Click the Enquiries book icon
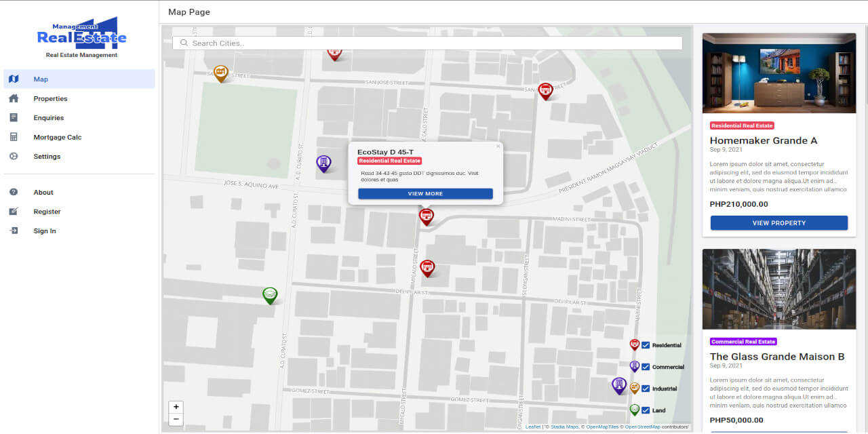The width and height of the screenshot is (868, 434). point(14,117)
